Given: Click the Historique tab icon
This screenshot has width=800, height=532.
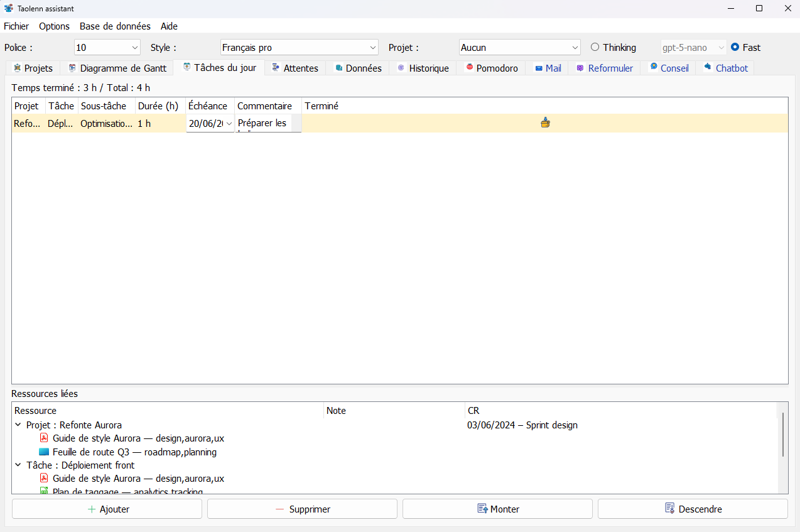Looking at the screenshot, I should pos(401,68).
